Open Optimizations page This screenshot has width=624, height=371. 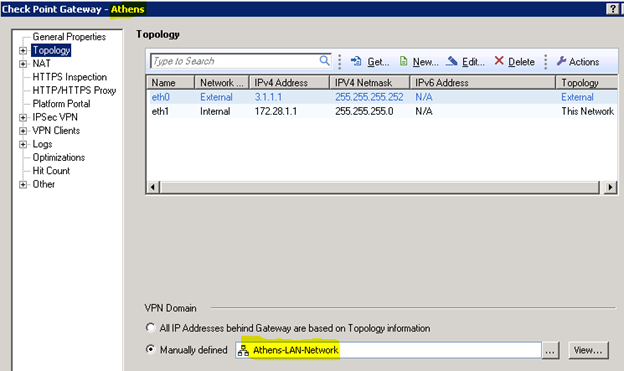tap(58, 157)
